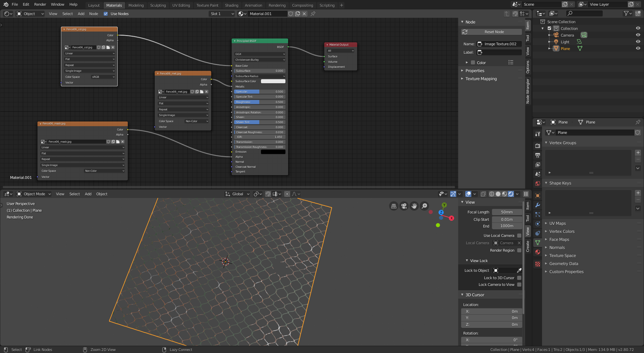This screenshot has width=644, height=353.
Task: Switch to the UV Editing workspace tab
Action: tap(181, 5)
